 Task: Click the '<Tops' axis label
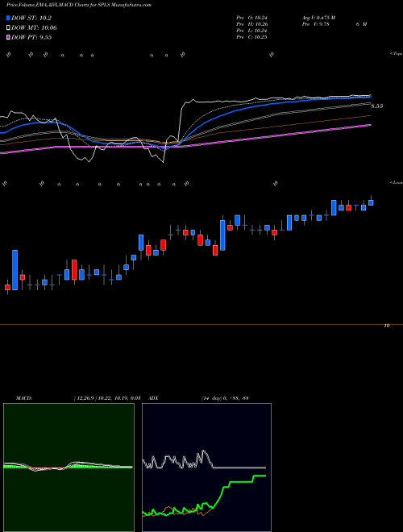tap(397, 54)
